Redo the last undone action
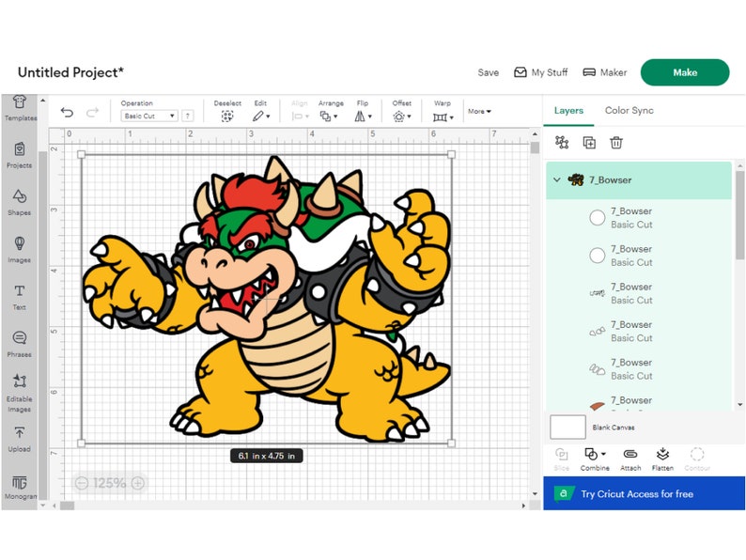The height and width of the screenshot is (560, 746). pyautogui.click(x=92, y=113)
